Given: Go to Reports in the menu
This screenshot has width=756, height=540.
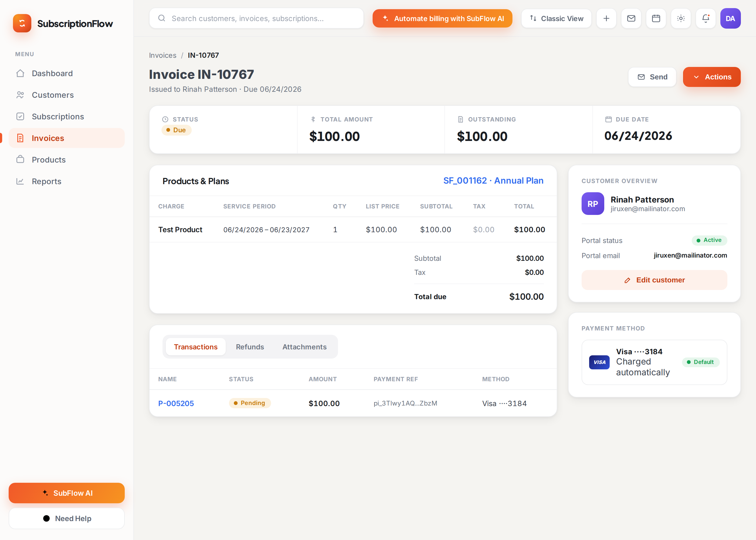Looking at the screenshot, I should 66,181.
